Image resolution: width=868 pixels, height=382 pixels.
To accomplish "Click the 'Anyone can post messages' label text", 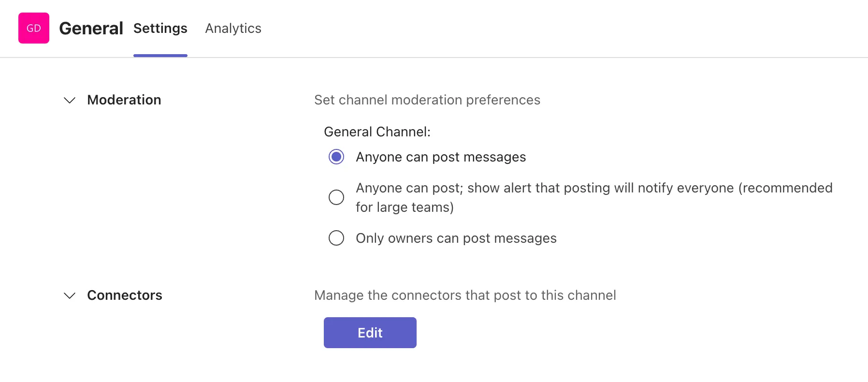I will coord(440,157).
